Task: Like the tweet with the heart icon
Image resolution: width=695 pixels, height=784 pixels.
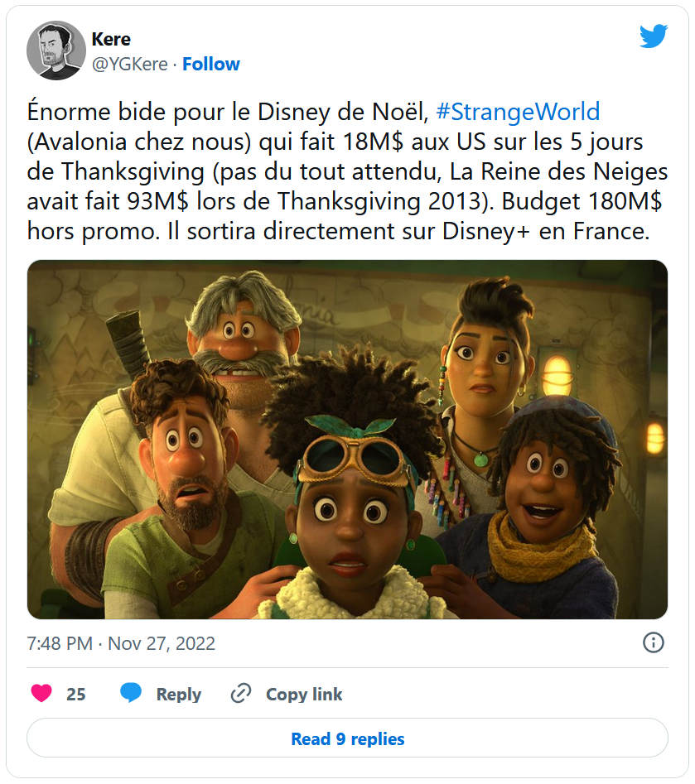Action: pos(41,693)
